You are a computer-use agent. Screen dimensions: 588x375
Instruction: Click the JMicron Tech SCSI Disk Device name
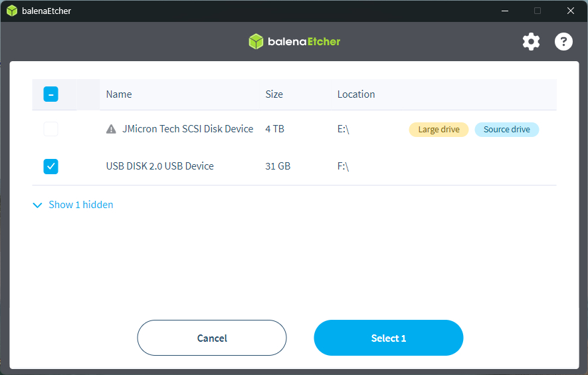tap(188, 129)
